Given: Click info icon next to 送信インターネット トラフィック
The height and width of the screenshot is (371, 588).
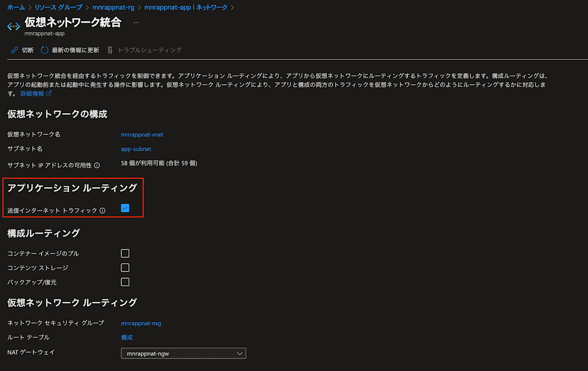Looking at the screenshot, I should (102, 211).
